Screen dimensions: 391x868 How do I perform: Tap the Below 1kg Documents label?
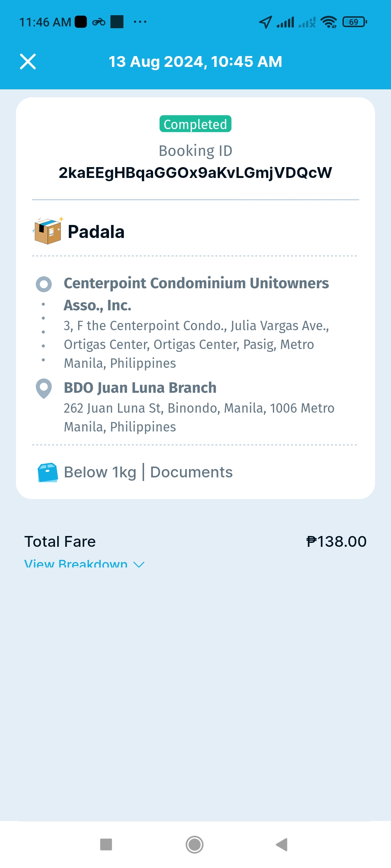point(148,472)
